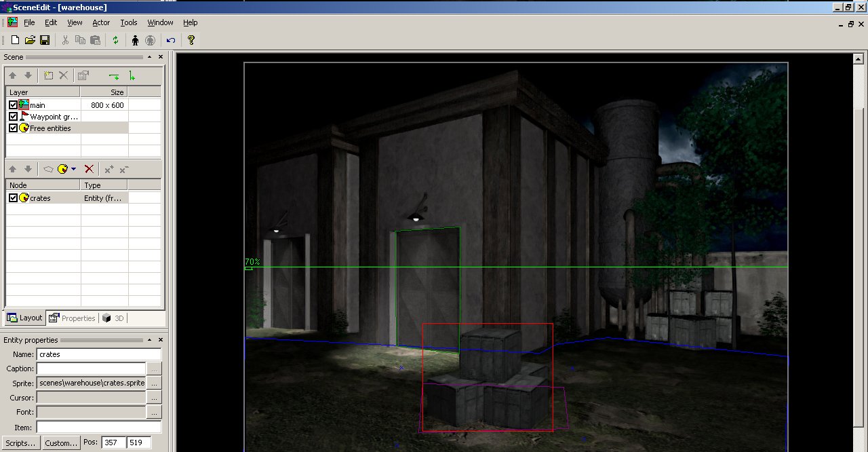Open a file with folder icon
Viewport: 868px width, 452px height.
30,40
